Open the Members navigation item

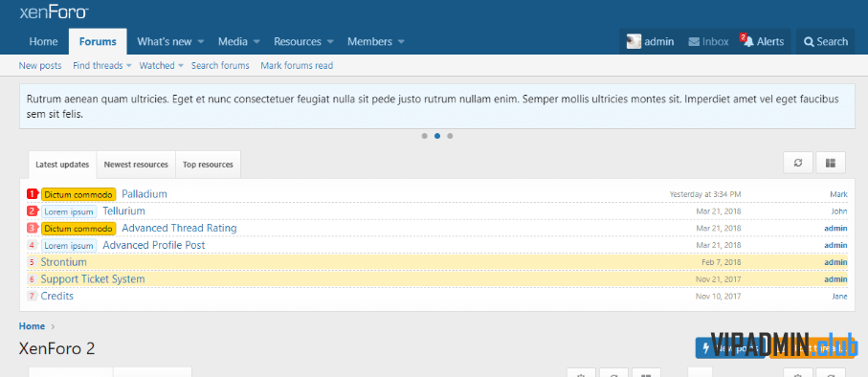click(369, 41)
